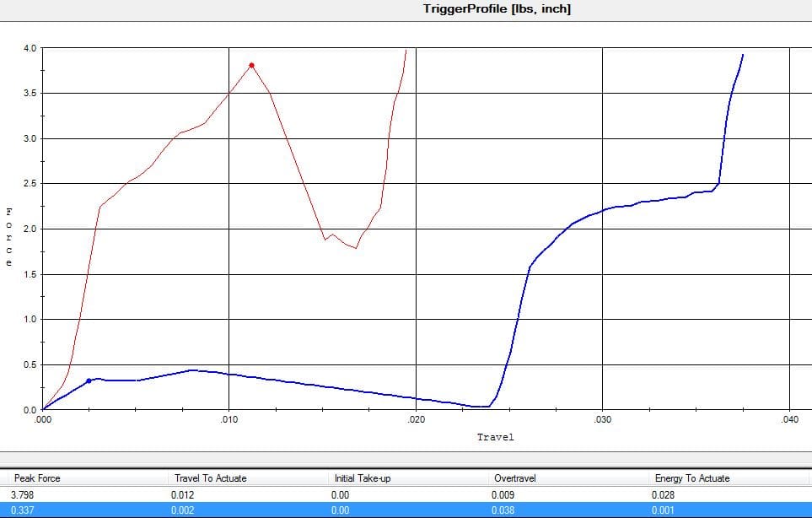Click the 0.028 energy to actuate cell
The height and width of the screenshot is (518, 812).
(664, 495)
